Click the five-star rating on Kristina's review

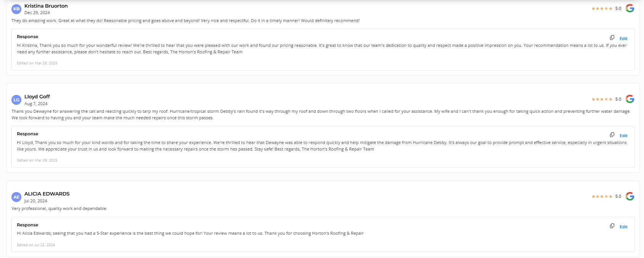point(602,8)
